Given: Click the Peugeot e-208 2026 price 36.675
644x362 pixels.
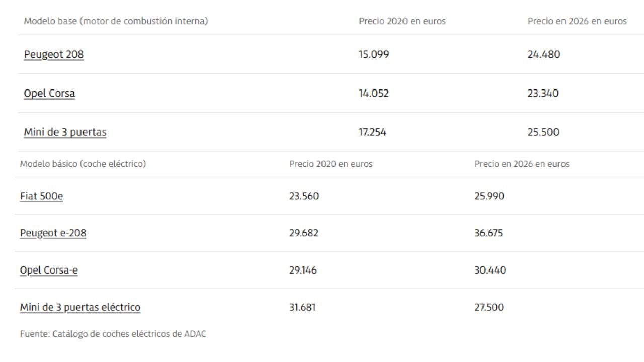Looking at the screenshot, I should pos(489,233).
